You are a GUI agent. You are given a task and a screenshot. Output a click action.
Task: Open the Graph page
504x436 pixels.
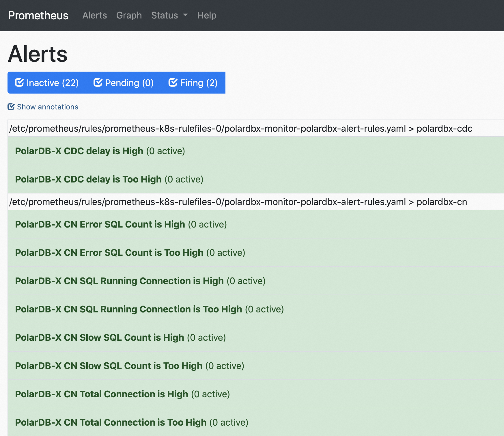129,15
